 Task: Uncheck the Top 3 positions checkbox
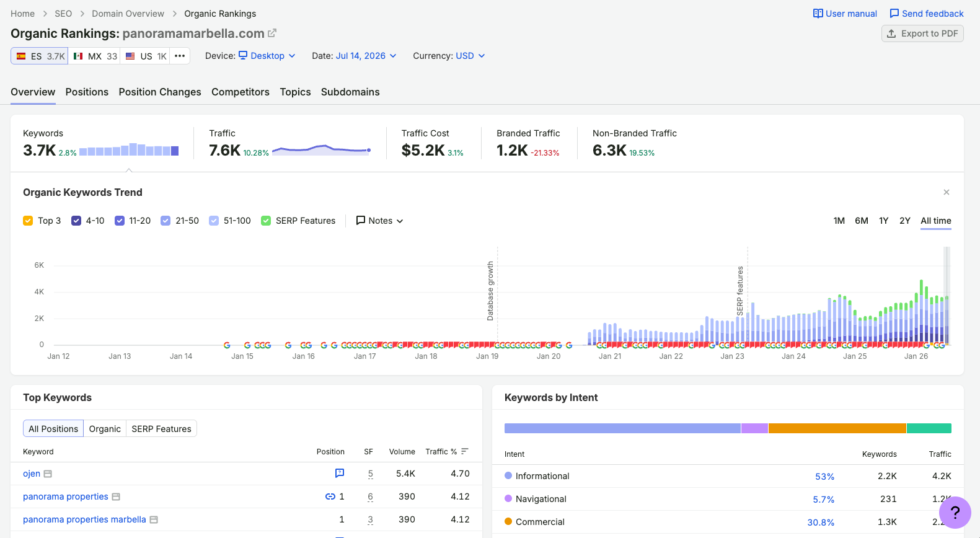pos(28,221)
